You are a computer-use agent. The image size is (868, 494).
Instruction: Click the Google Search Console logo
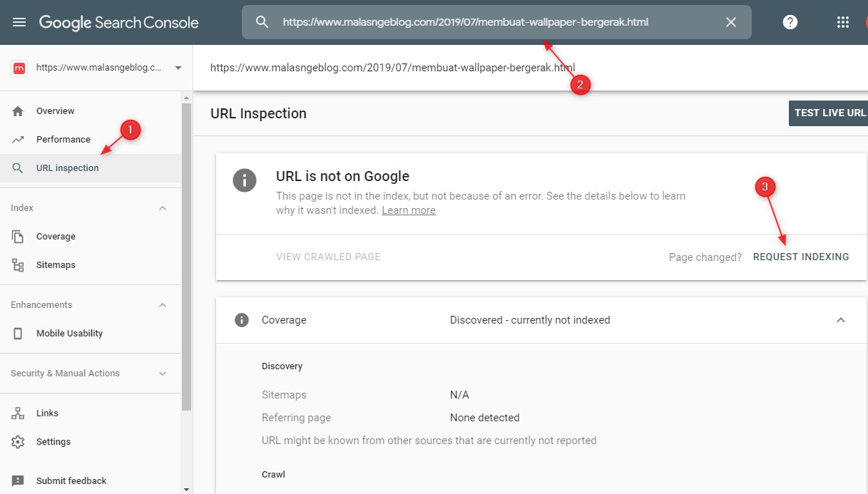tap(118, 22)
